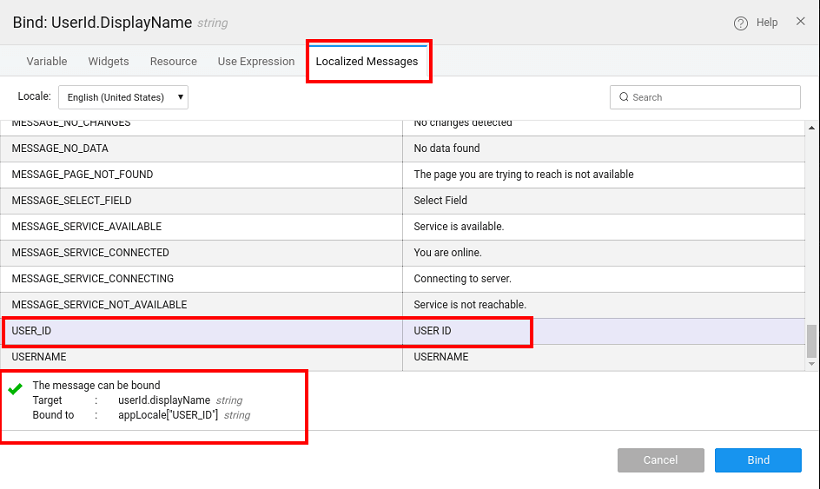Click the Help question mark icon
Viewport: 820px width, 489px height.
point(741,23)
